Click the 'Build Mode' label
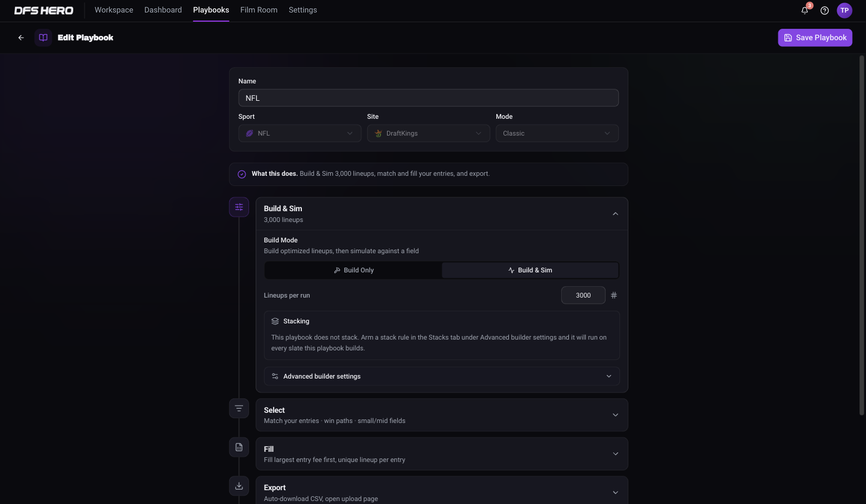Viewport: 866px width, 504px height. 281,240
